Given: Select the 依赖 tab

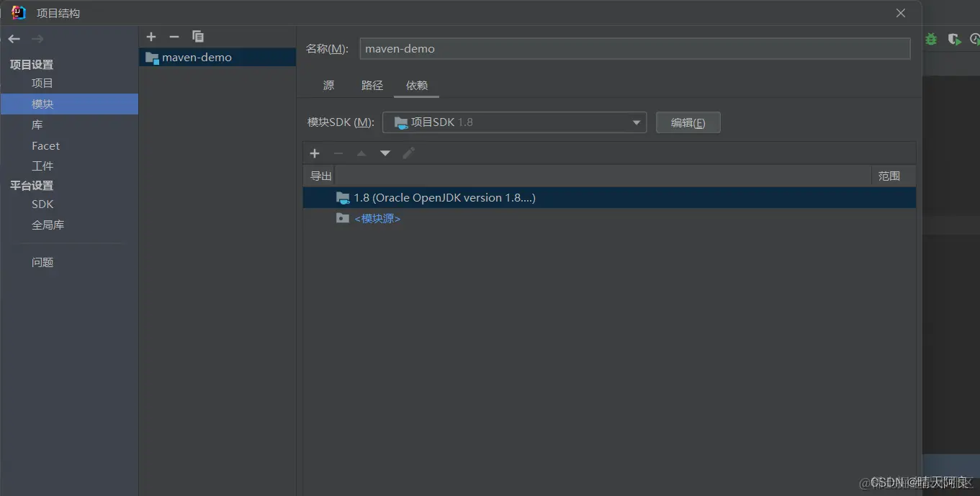Looking at the screenshot, I should [417, 85].
